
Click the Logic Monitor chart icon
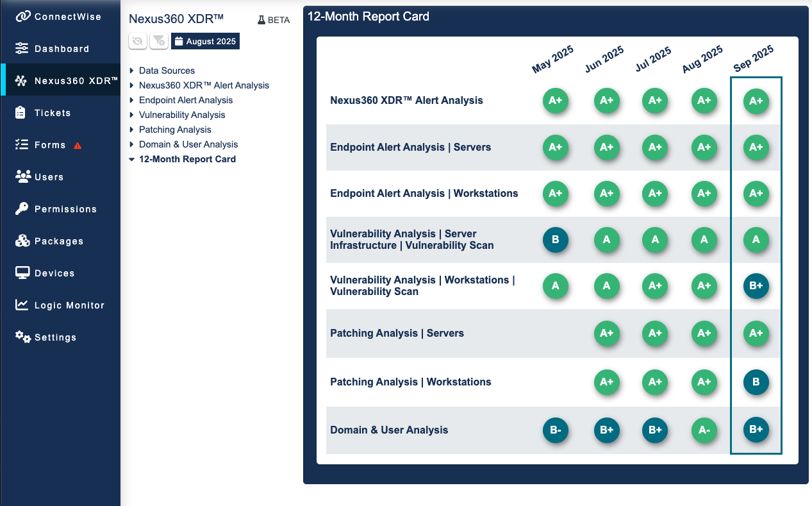click(22, 305)
